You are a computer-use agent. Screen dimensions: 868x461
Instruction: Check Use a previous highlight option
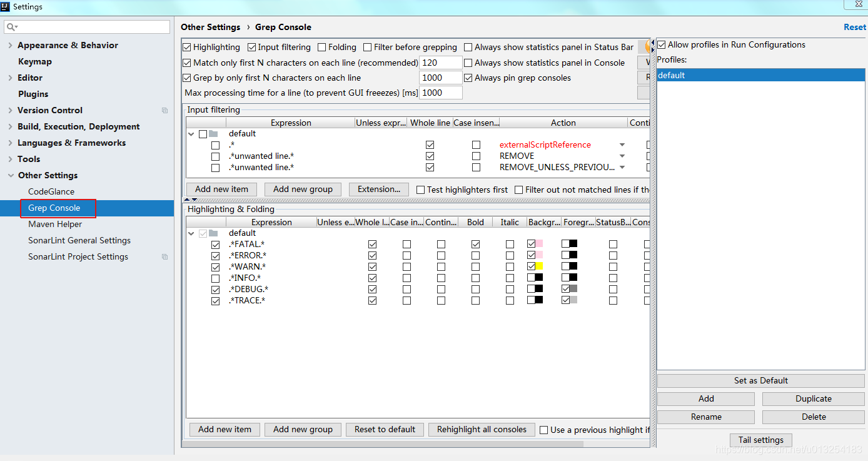pyautogui.click(x=543, y=430)
